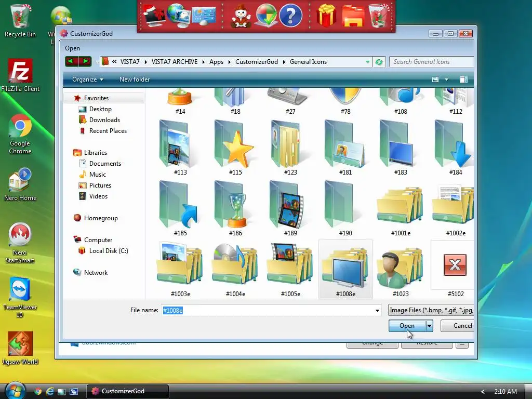The image size is (532, 399).
Task: Go forward with the green right arrow
Action: tap(85, 61)
